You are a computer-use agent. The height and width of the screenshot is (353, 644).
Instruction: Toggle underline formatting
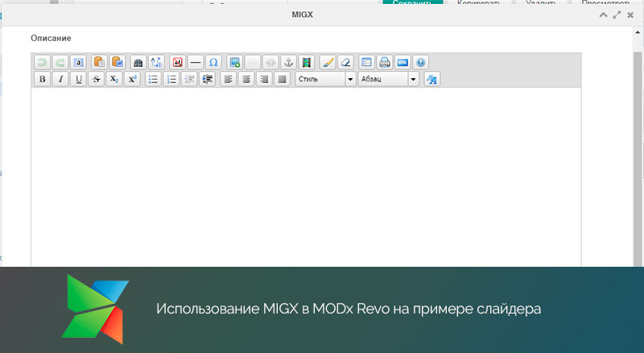click(78, 79)
